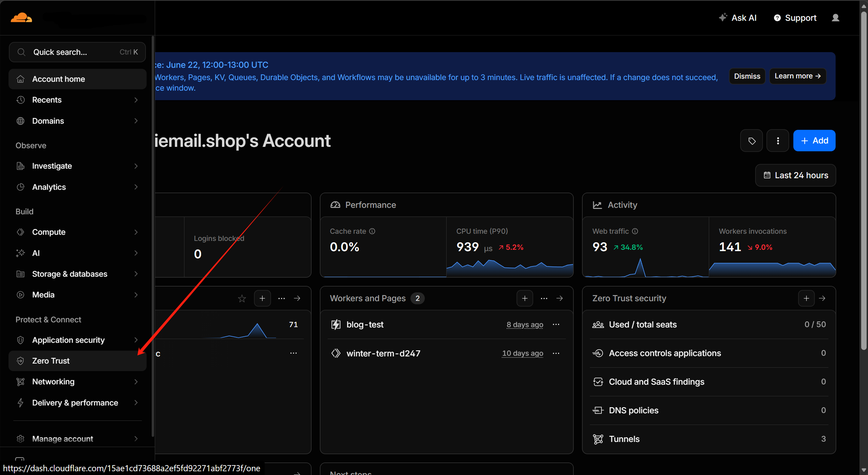Expand Application security in the sidebar
The height and width of the screenshot is (475, 868).
tap(77, 340)
